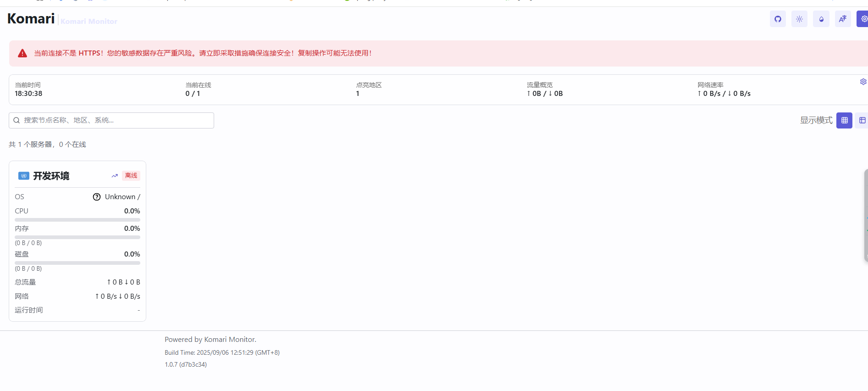Open the Komari Monitor footer link
Screen dimensions: 868x391
229,340
